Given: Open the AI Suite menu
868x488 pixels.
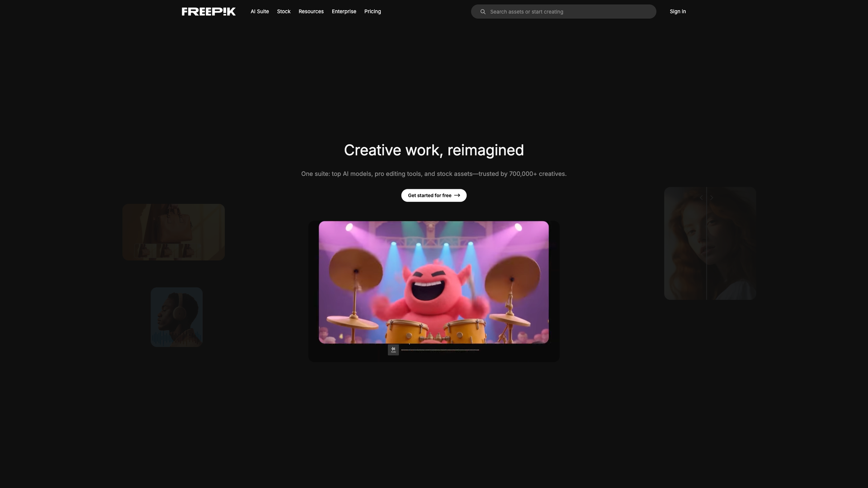Looking at the screenshot, I should tap(259, 11).
